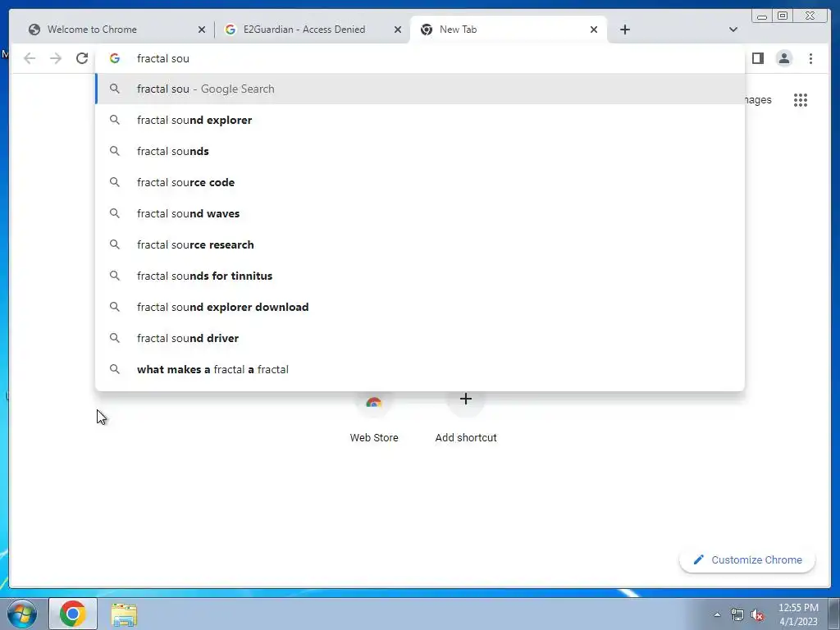Open the Web Store shortcut
The width and height of the screenshot is (840, 630).
tap(374, 418)
